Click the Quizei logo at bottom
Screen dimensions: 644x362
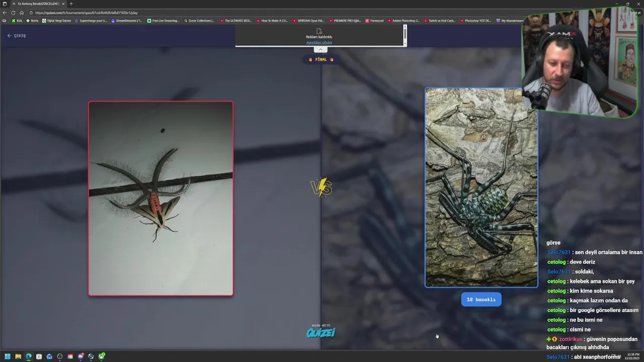point(320,332)
